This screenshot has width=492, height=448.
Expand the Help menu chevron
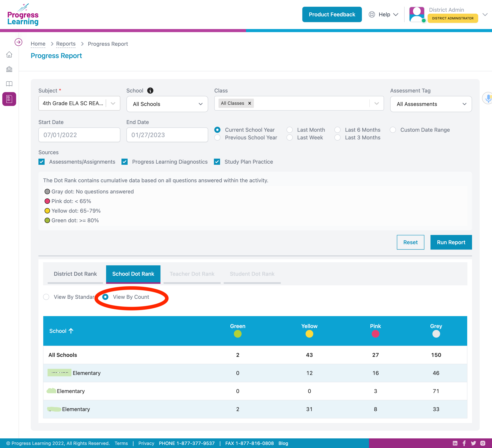coord(396,15)
